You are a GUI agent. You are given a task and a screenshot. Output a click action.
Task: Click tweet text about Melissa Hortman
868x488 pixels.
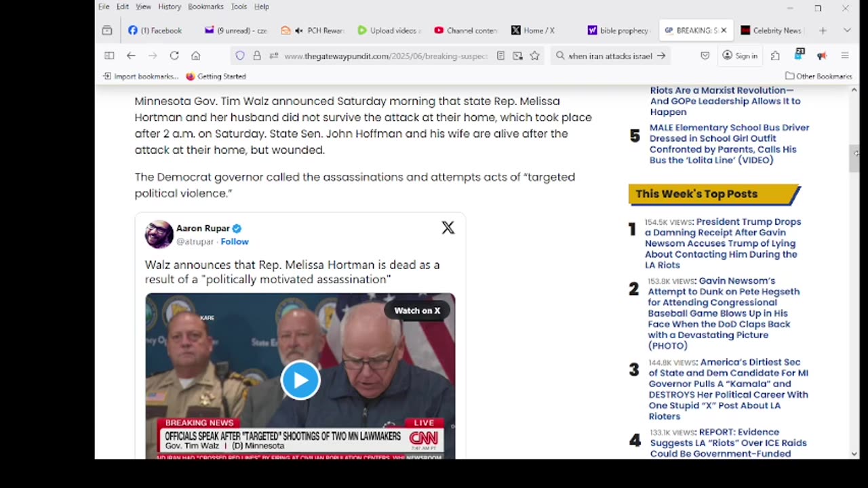click(292, 272)
